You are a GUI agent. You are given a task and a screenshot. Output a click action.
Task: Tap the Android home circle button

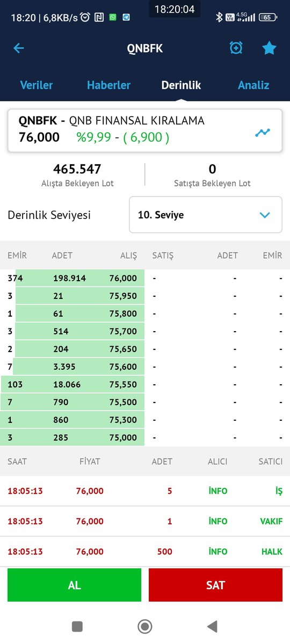pyautogui.click(x=144, y=626)
